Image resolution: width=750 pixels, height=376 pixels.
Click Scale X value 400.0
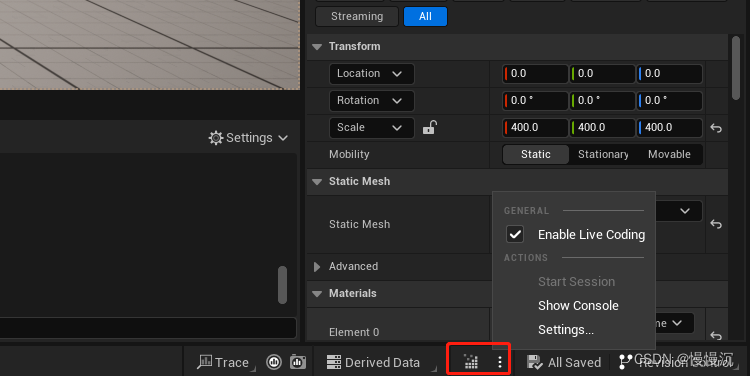point(535,128)
